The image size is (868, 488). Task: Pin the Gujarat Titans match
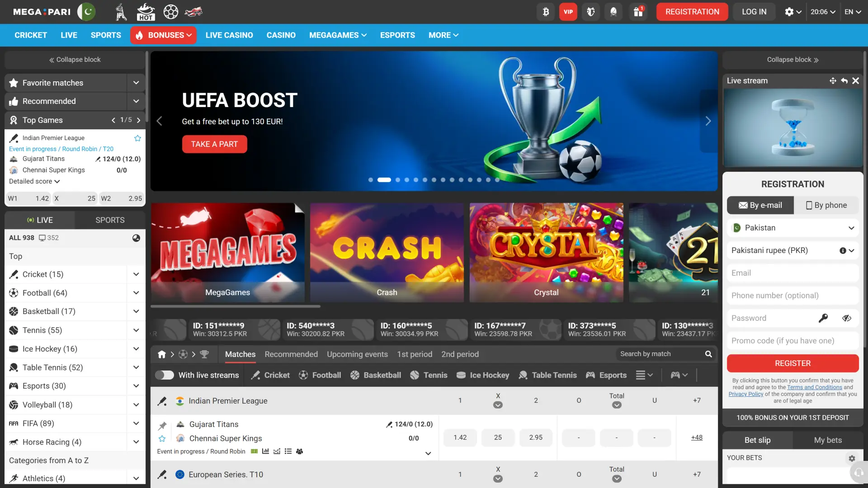(x=162, y=425)
